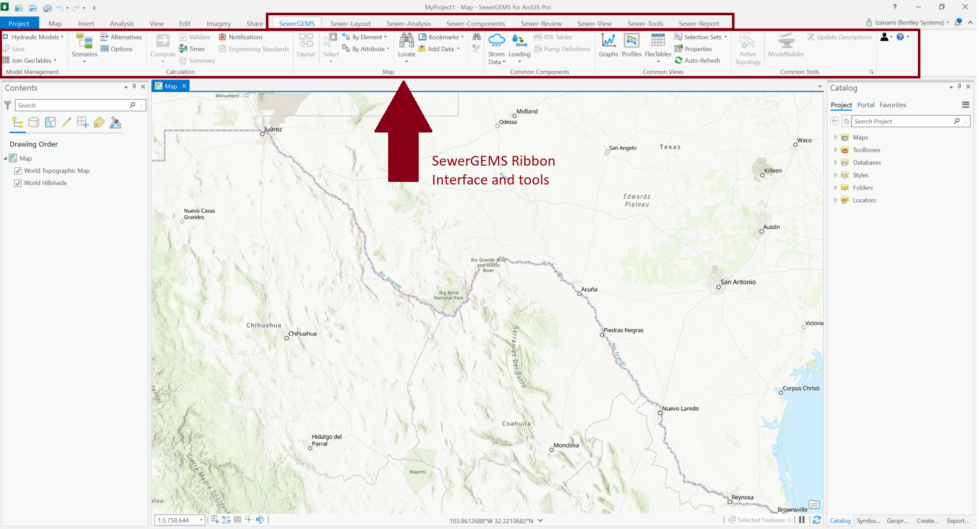The image size is (980, 529).
Task: Open the Insert ribbon tab
Action: click(86, 23)
